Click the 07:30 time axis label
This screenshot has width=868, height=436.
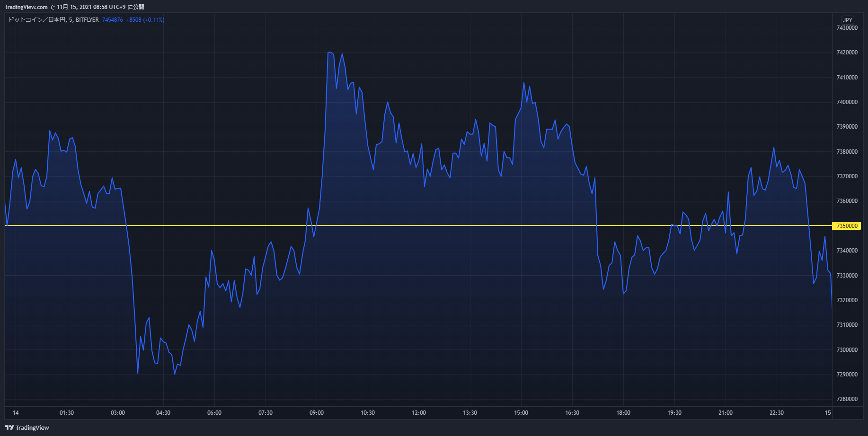pyautogui.click(x=266, y=413)
